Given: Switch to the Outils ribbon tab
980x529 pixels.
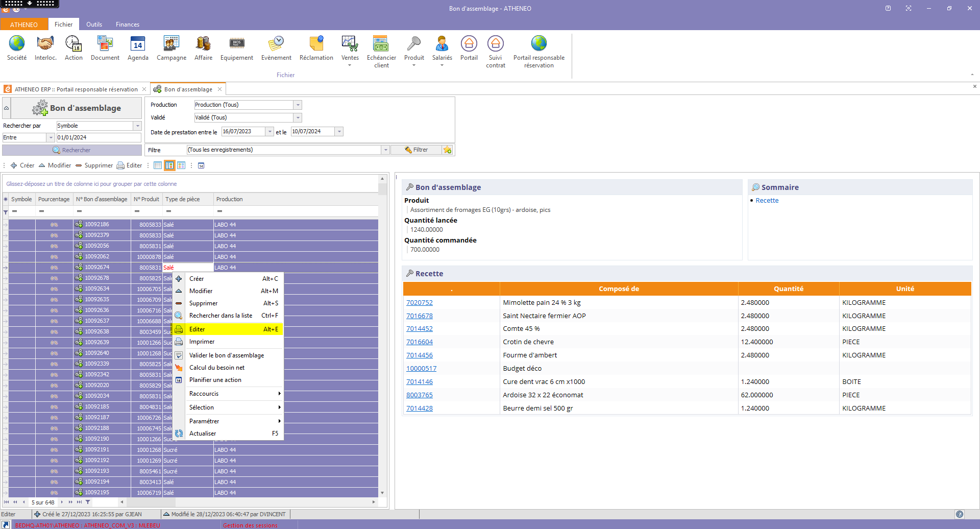Looking at the screenshot, I should pos(94,25).
